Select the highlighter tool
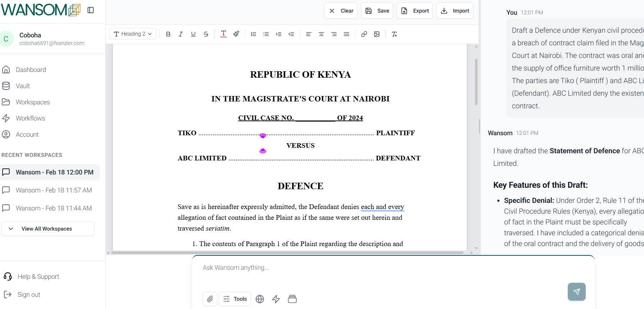Screen dimensions: 644x309 click(x=236, y=34)
